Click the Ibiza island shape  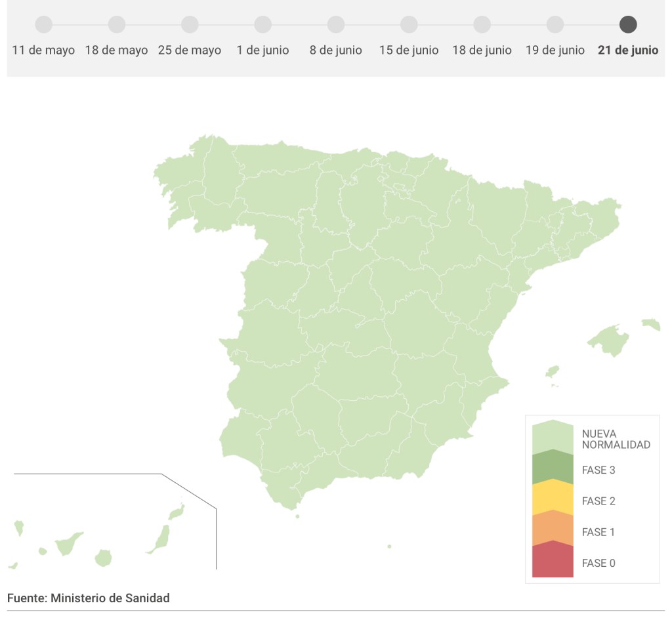tap(553, 372)
